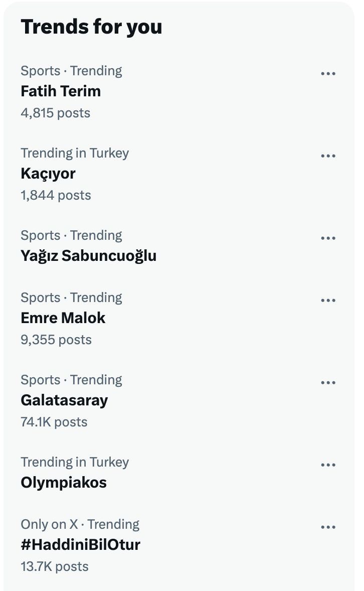Select the Yağız Sabuncuoğlu trend

(88, 256)
